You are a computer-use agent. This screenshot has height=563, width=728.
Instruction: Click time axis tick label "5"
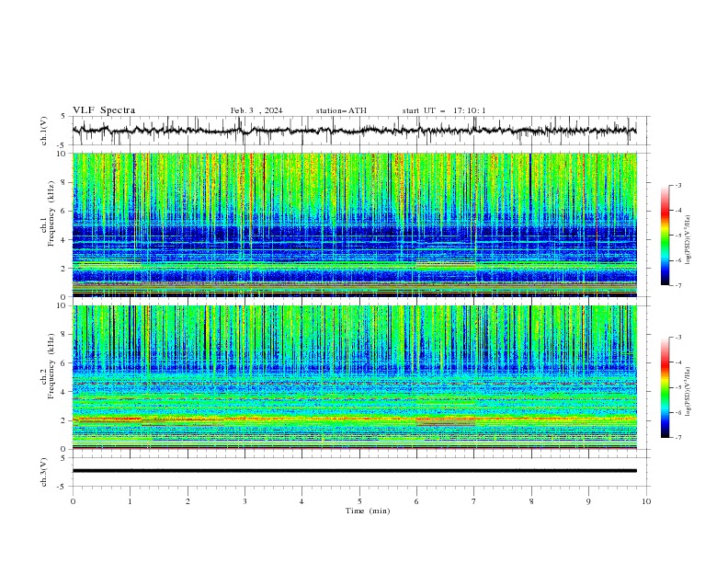[359, 501]
